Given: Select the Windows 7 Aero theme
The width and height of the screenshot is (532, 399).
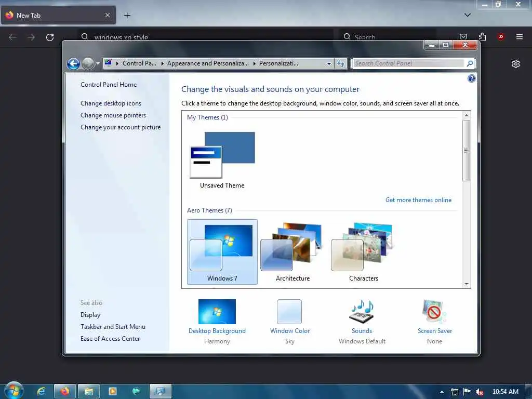Looking at the screenshot, I should pyautogui.click(x=222, y=252).
